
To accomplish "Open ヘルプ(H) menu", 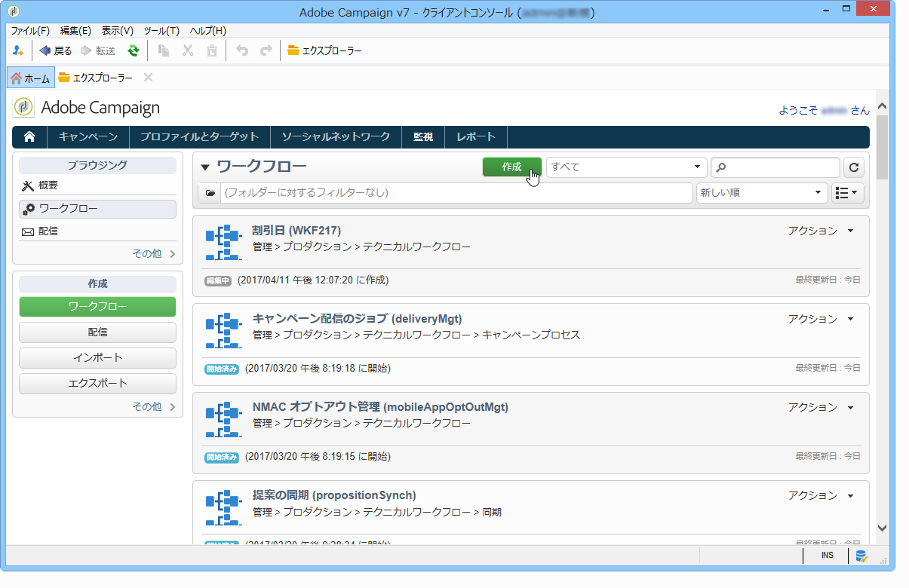I will [207, 31].
